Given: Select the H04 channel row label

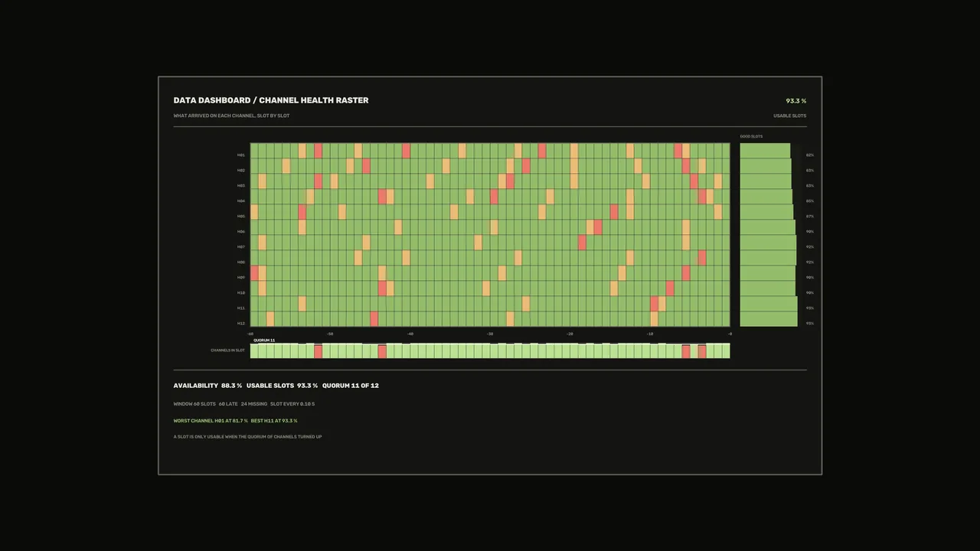Looking at the screenshot, I should click(241, 201).
